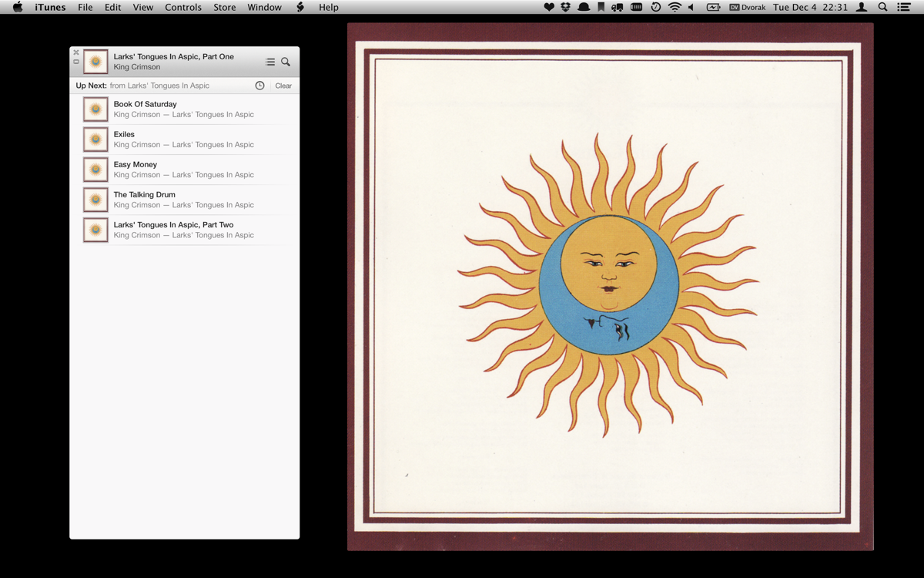Open the Edit menu
Image resolution: width=924 pixels, height=578 pixels.
tap(113, 7)
